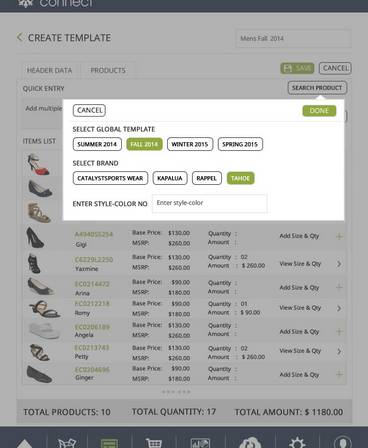Go back using the Create Template arrow
Image resolution: width=368 pixels, height=448 pixels.
pos(20,37)
